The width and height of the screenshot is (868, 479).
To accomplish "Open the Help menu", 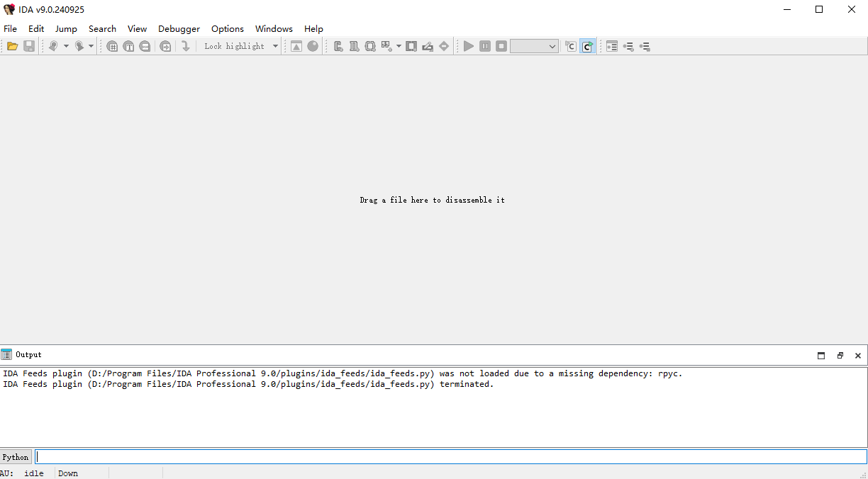I will (x=313, y=28).
